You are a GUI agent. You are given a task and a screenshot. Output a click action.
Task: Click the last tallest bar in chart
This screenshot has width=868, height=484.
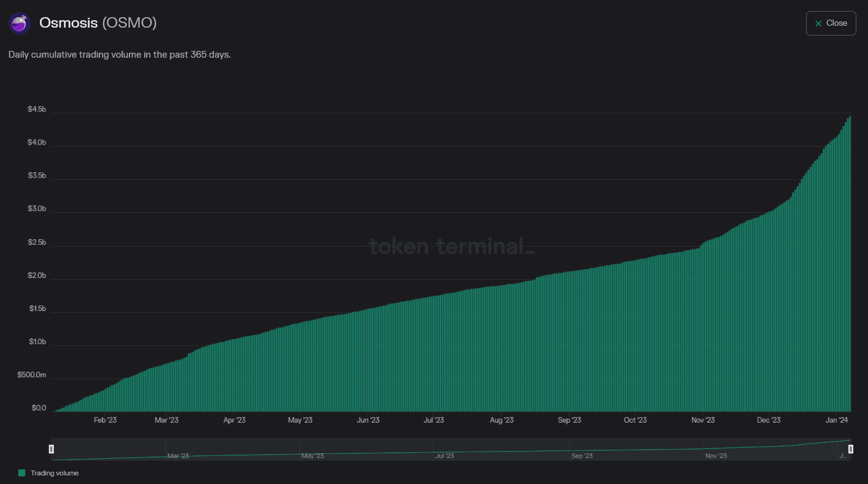(x=850, y=264)
